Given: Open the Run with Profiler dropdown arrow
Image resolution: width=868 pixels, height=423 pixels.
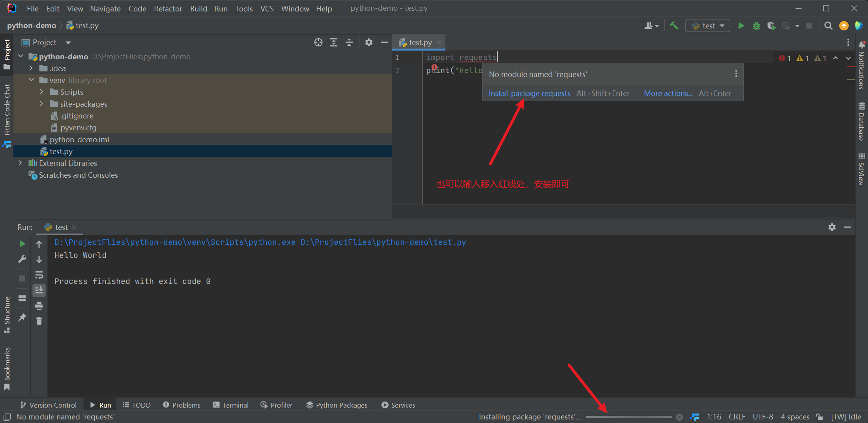Looking at the screenshot, I should 797,26.
